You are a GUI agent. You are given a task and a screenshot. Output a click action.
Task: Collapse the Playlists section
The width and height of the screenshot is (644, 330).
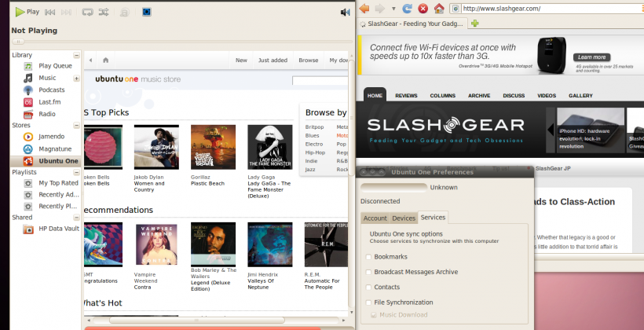click(76, 172)
